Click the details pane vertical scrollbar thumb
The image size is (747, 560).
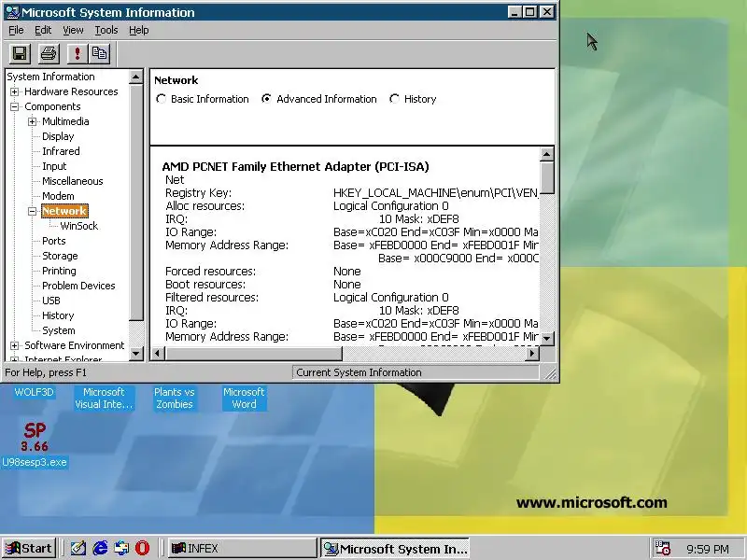tap(547, 177)
